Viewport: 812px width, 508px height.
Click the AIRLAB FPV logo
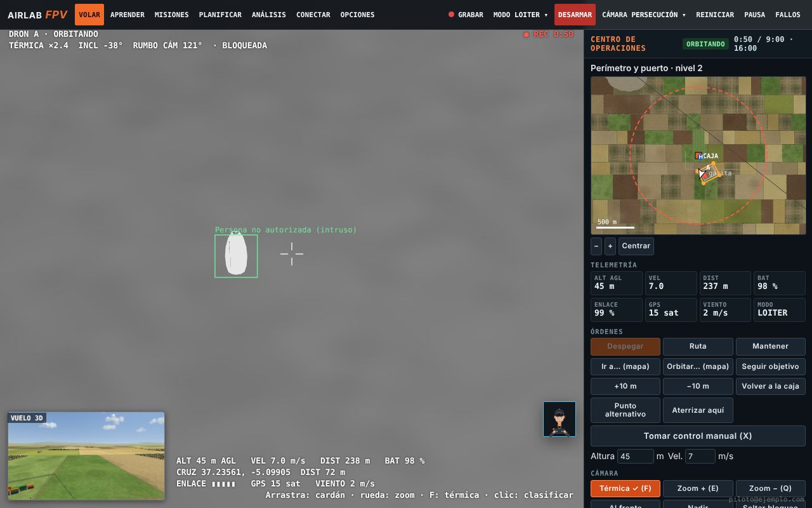[x=37, y=15]
